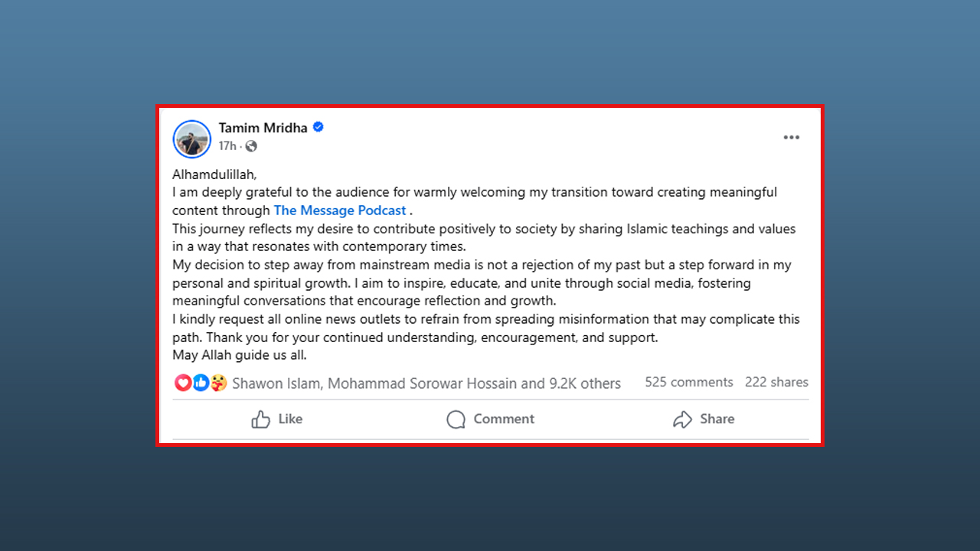The width and height of the screenshot is (980, 551).
Task: Open Tamim Mridha's profile picture
Action: 191,139
